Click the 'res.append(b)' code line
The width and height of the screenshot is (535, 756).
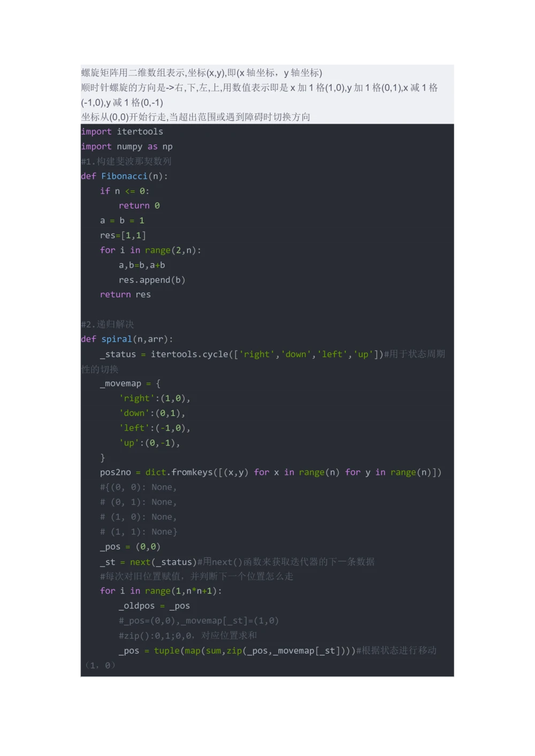[152, 280]
